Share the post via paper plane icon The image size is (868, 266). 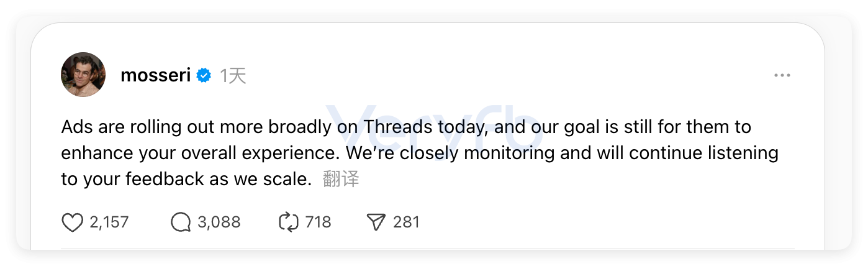[376, 222]
